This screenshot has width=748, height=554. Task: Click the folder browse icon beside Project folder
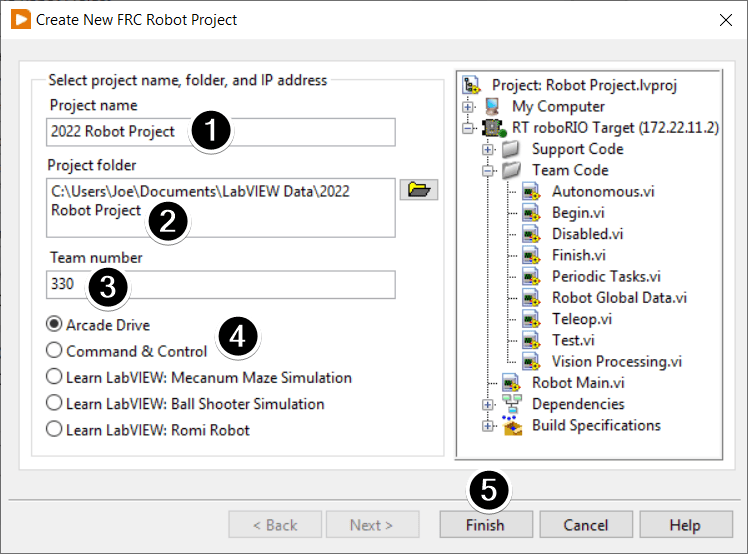point(419,190)
